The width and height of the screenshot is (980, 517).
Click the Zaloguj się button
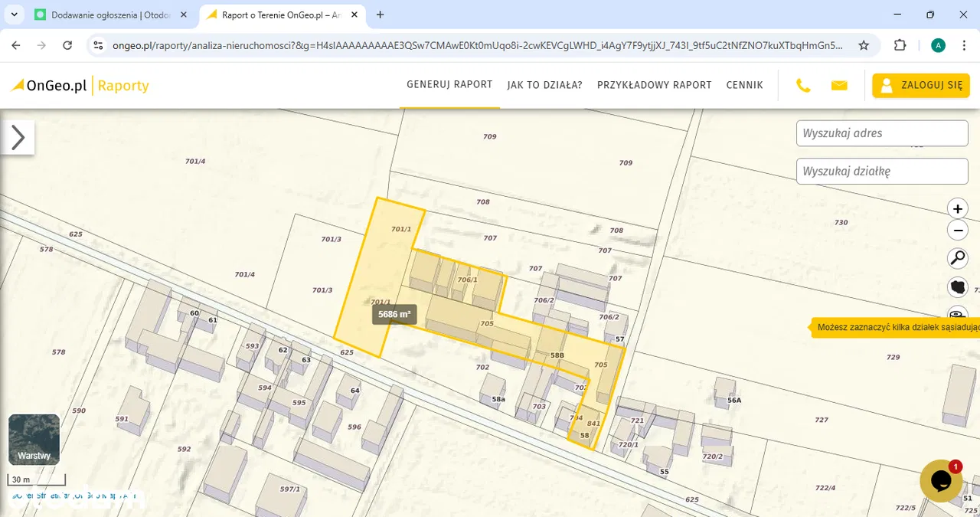coord(921,85)
